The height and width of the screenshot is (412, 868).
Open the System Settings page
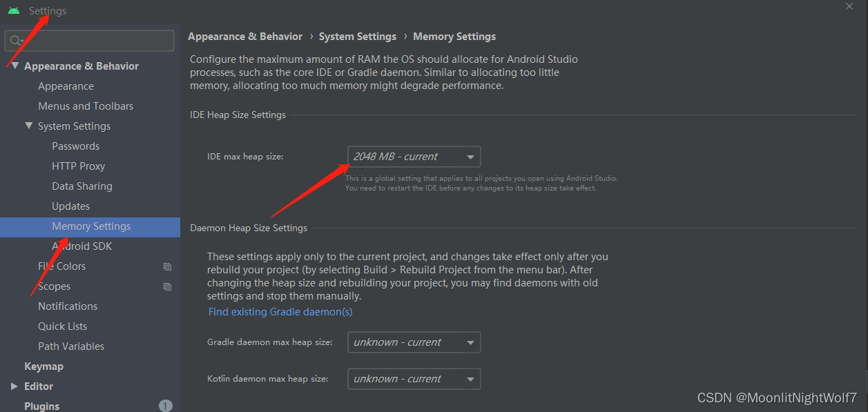74,126
